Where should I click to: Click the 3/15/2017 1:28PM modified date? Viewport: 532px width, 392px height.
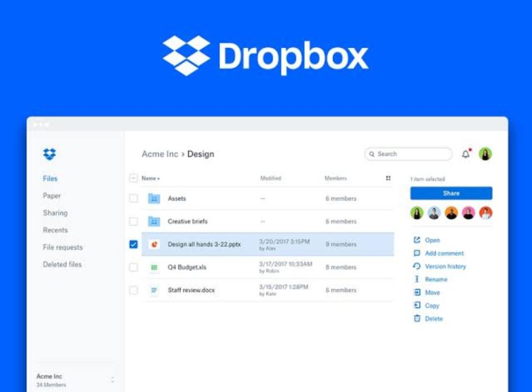(x=284, y=287)
